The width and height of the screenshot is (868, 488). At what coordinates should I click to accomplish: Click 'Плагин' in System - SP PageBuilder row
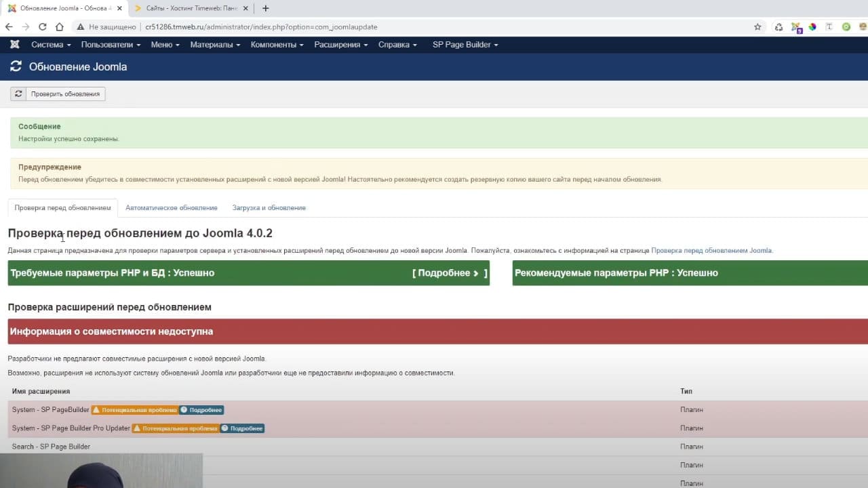692,410
